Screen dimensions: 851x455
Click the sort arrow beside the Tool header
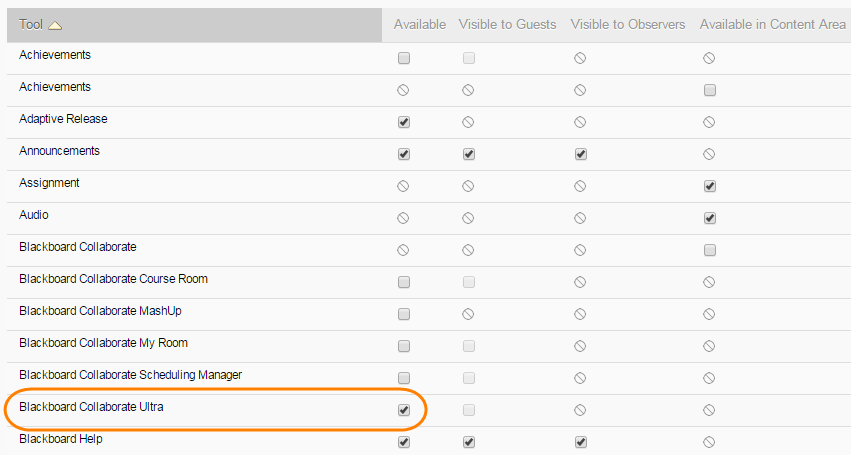click(x=55, y=25)
